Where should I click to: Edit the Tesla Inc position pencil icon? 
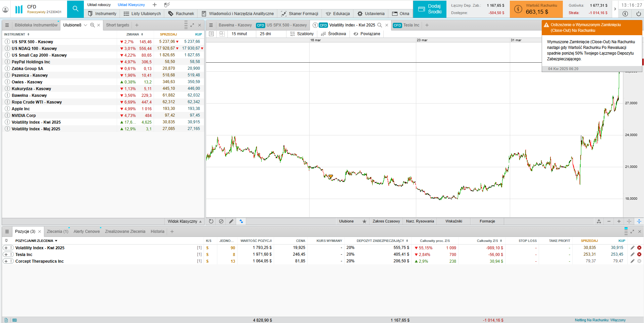(632, 254)
